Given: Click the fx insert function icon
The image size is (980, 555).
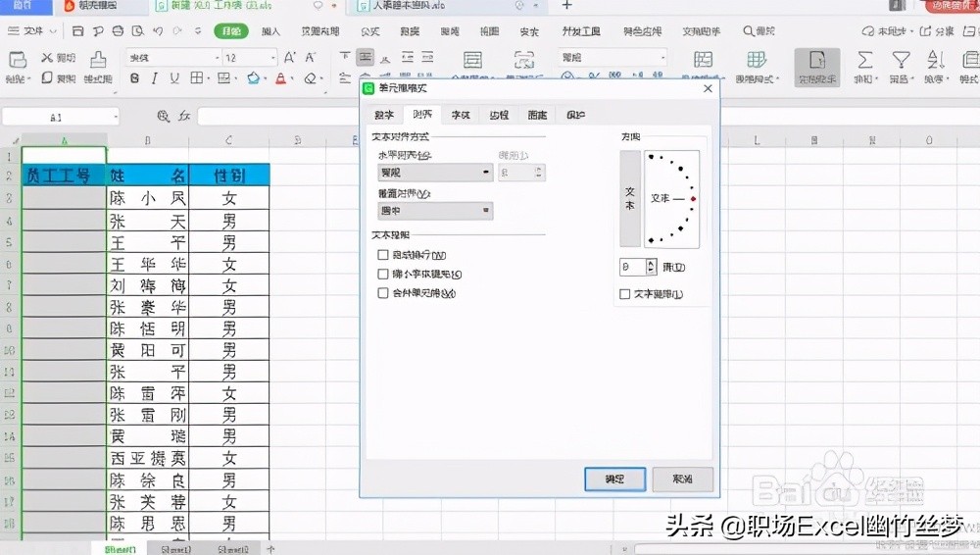Looking at the screenshot, I should point(184,116).
